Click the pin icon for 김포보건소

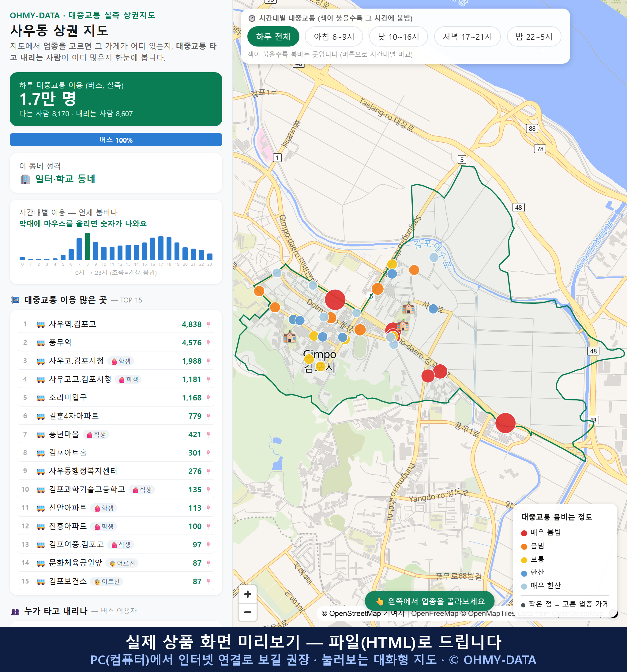(208, 581)
